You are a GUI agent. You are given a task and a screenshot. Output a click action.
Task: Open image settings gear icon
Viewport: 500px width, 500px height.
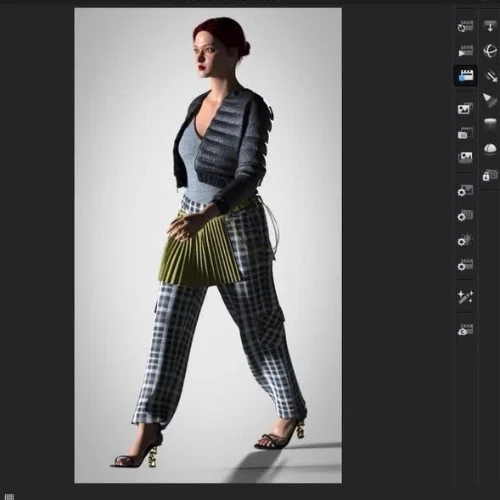click(x=466, y=191)
